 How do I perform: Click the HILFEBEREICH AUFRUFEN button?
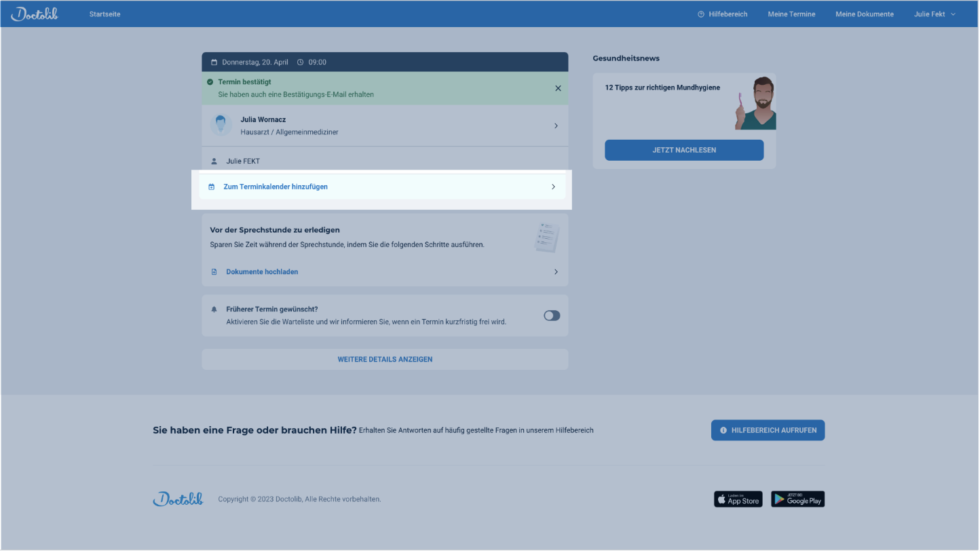768,430
